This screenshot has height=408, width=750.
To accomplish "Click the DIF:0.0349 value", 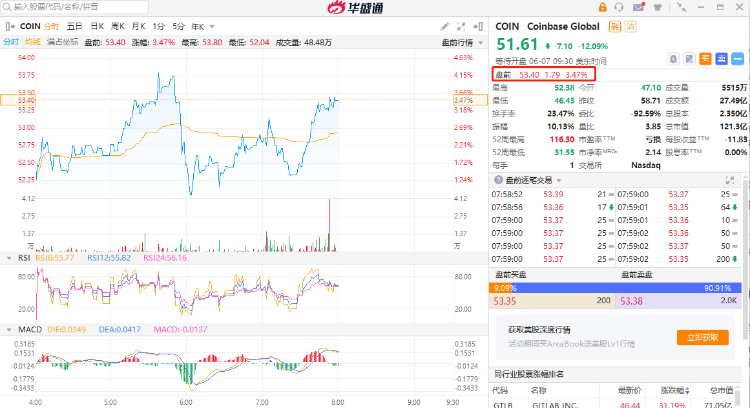I will pyautogui.click(x=66, y=330).
